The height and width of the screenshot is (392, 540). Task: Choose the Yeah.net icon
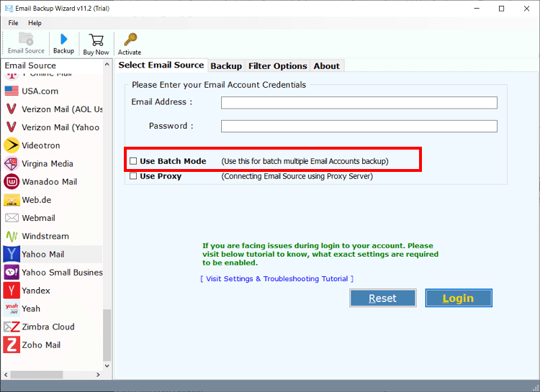click(x=12, y=309)
